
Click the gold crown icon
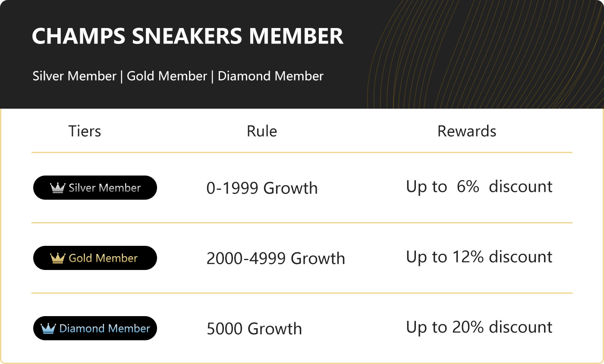point(57,258)
